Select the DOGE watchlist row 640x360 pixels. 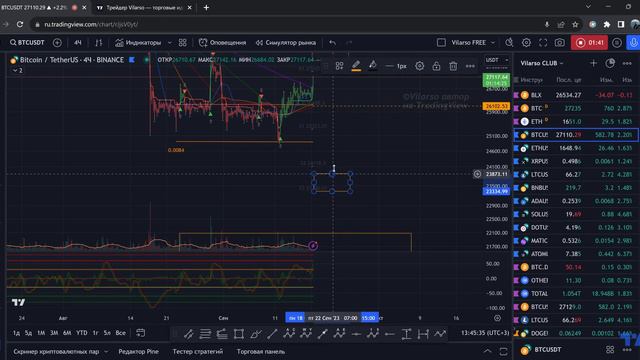click(576, 333)
